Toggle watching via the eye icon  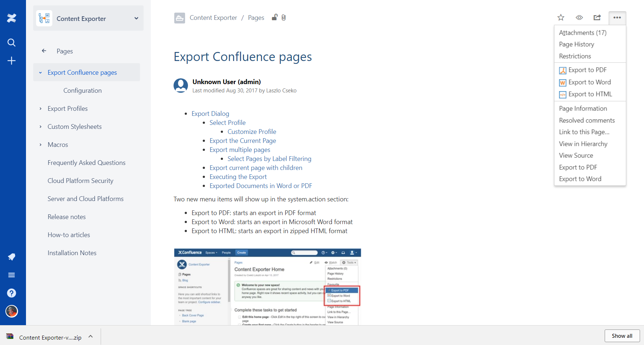click(x=579, y=17)
